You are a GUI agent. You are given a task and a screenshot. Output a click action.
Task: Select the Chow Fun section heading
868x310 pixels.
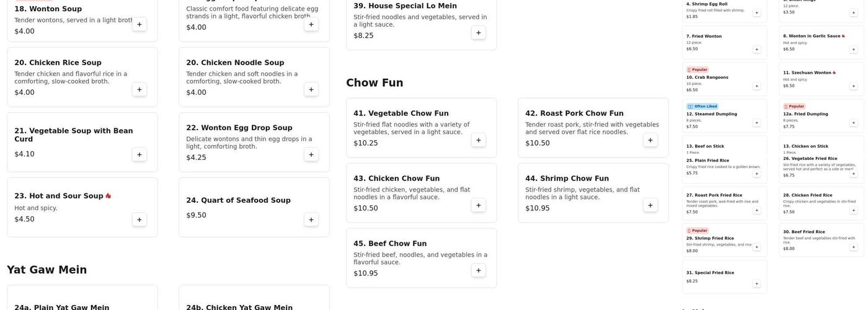(374, 82)
